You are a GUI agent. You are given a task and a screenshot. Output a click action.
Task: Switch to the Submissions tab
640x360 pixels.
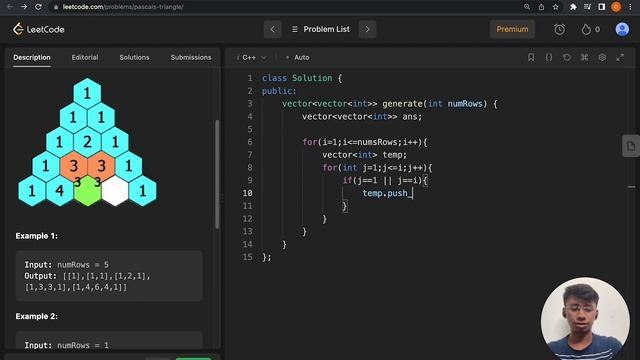[x=191, y=58]
